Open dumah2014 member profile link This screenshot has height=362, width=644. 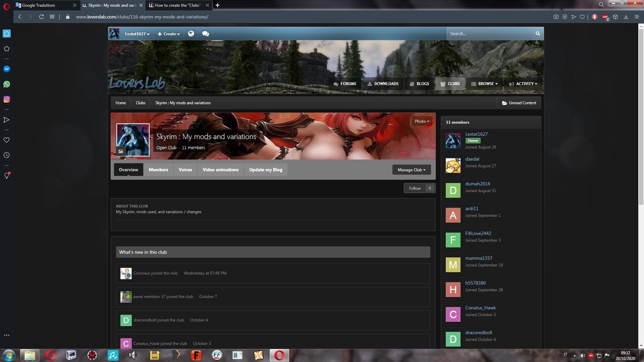pos(477,184)
